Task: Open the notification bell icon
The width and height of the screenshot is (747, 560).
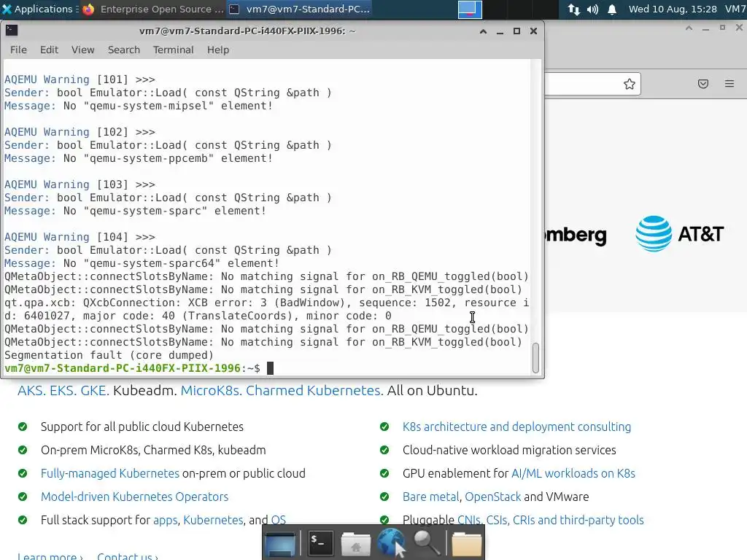Action: (x=612, y=9)
